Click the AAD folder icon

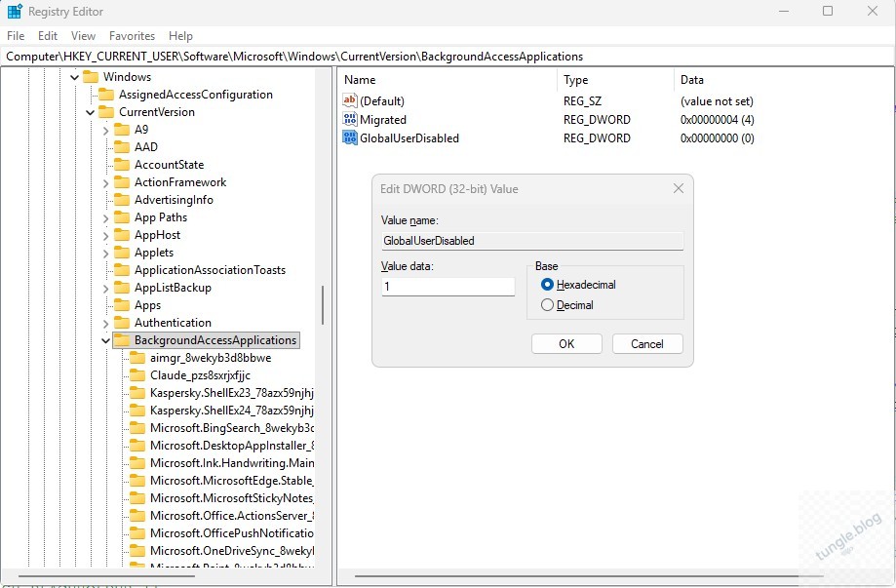pos(122,147)
